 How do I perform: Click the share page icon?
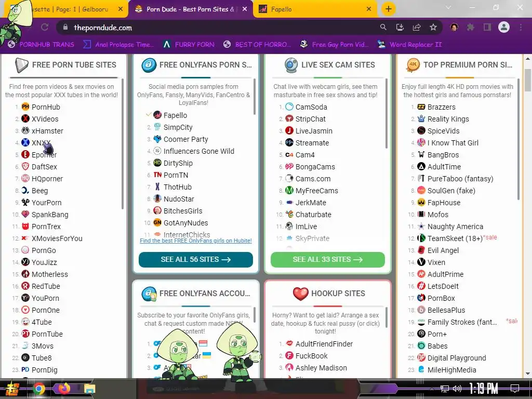417,27
